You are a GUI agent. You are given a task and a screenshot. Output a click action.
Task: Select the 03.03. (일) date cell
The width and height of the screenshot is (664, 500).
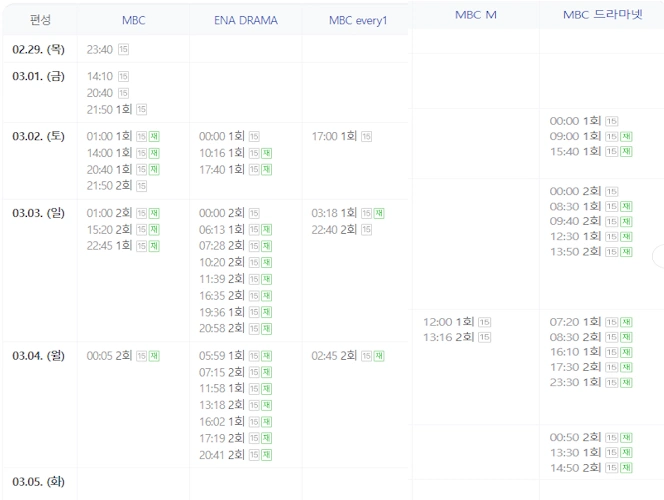click(39, 213)
